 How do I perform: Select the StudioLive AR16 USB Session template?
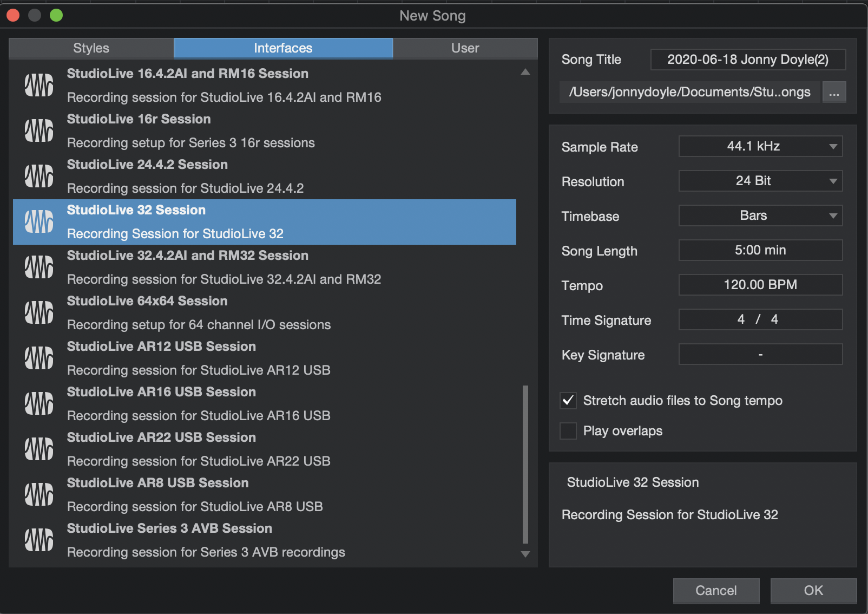point(265,404)
